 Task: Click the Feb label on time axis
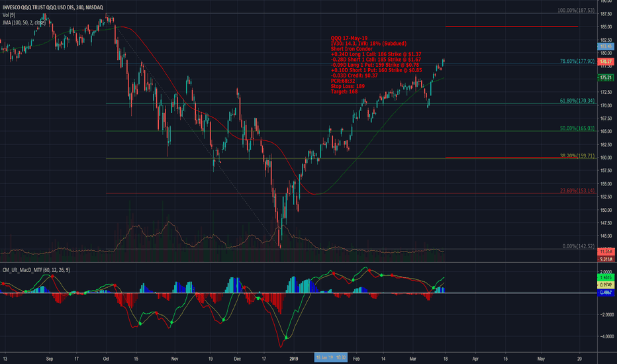pyautogui.click(x=357, y=359)
